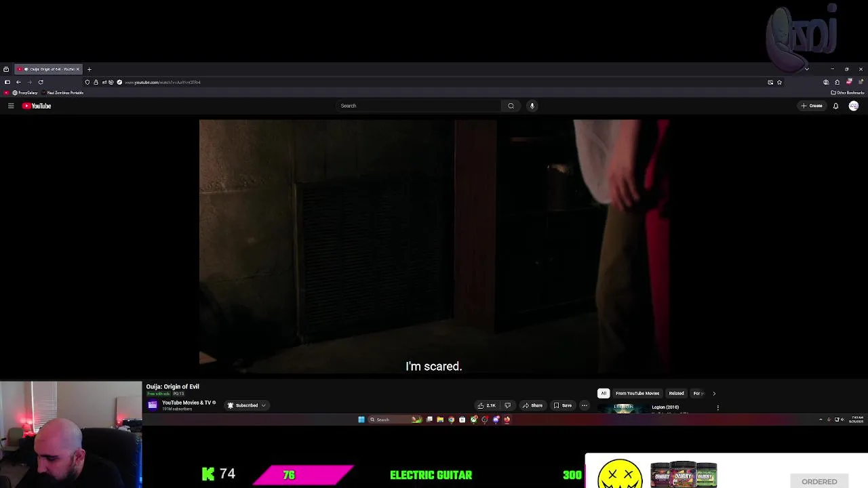Open a new browser tab
The image size is (868, 488).
point(89,69)
